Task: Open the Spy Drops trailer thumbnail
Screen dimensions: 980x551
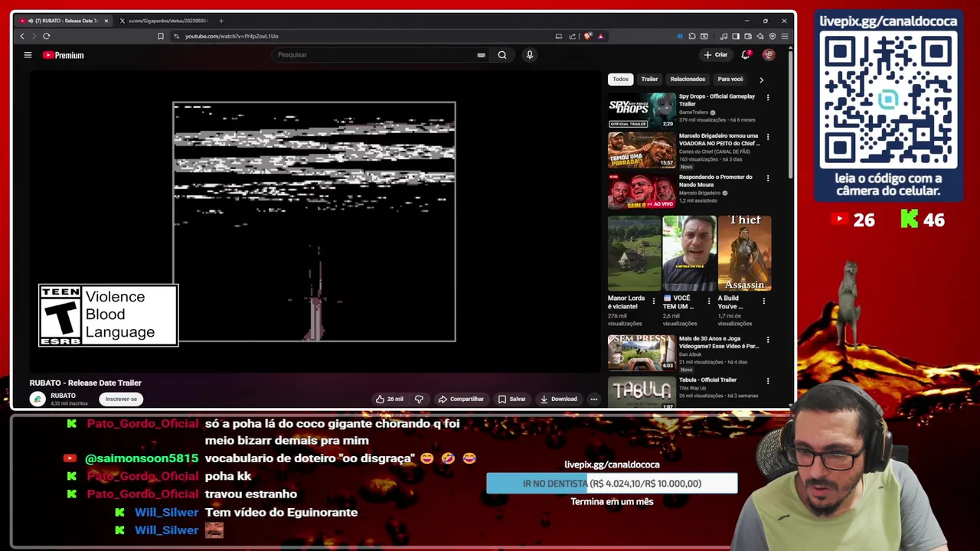Action: click(642, 110)
